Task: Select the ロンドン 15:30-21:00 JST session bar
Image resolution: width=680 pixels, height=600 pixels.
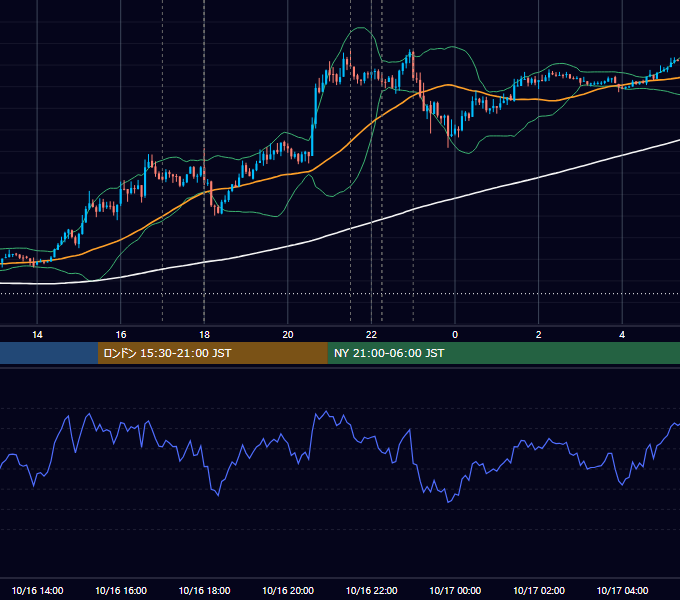Action: pyautogui.click(x=212, y=353)
